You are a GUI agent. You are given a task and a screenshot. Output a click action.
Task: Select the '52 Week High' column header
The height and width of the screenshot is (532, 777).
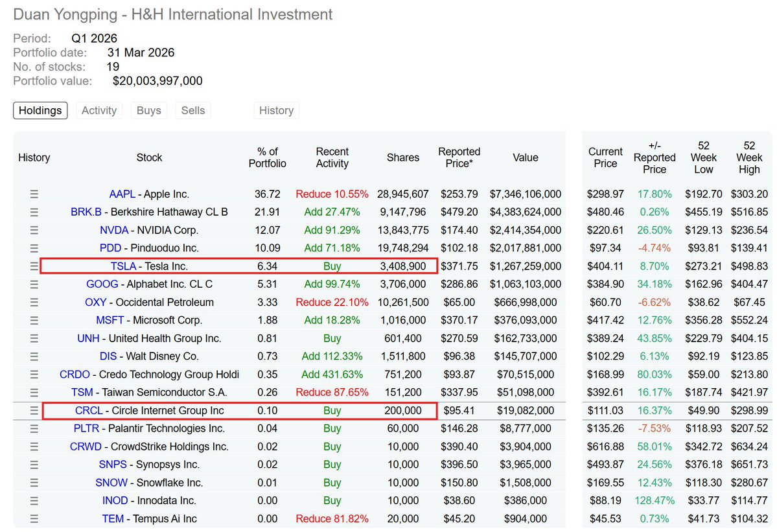[749, 157]
